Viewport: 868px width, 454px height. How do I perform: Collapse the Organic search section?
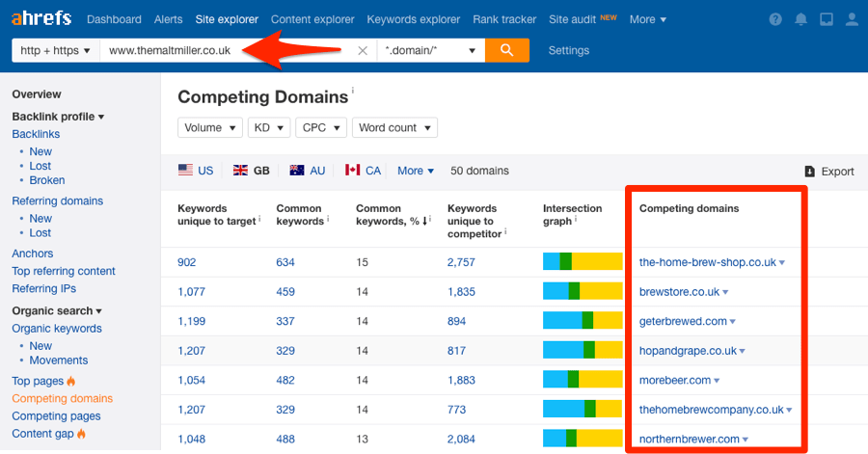tap(57, 310)
